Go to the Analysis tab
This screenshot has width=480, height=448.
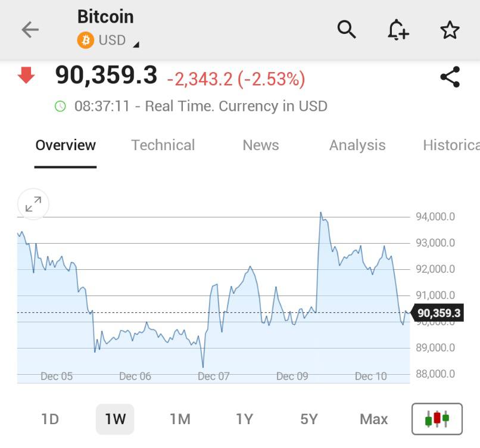(357, 145)
